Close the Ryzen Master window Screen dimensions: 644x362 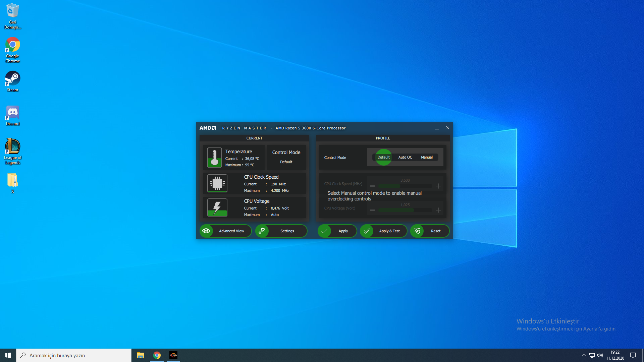pyautogui.click(x=447, y=128)
